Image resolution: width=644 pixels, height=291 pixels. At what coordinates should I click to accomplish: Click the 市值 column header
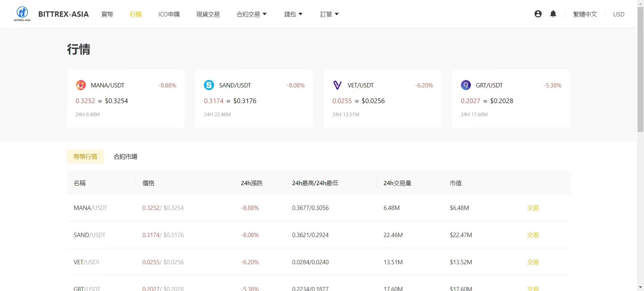[456, 183]
